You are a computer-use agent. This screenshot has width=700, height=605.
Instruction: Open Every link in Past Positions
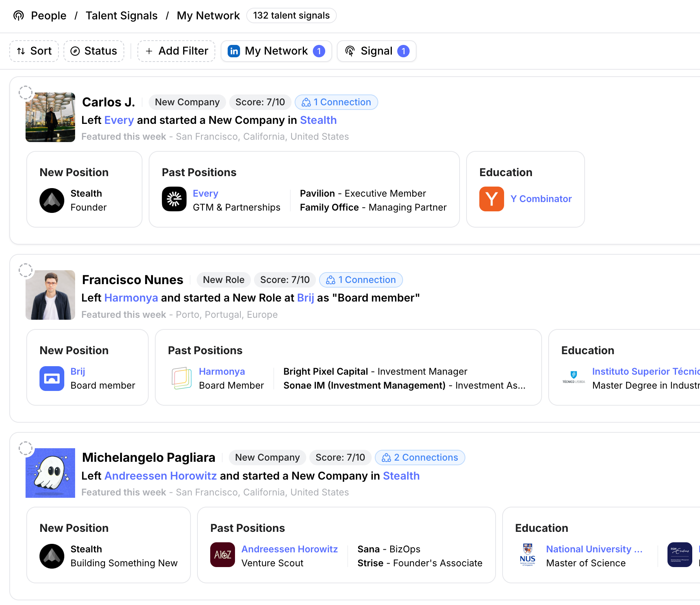tap(206, 194)
